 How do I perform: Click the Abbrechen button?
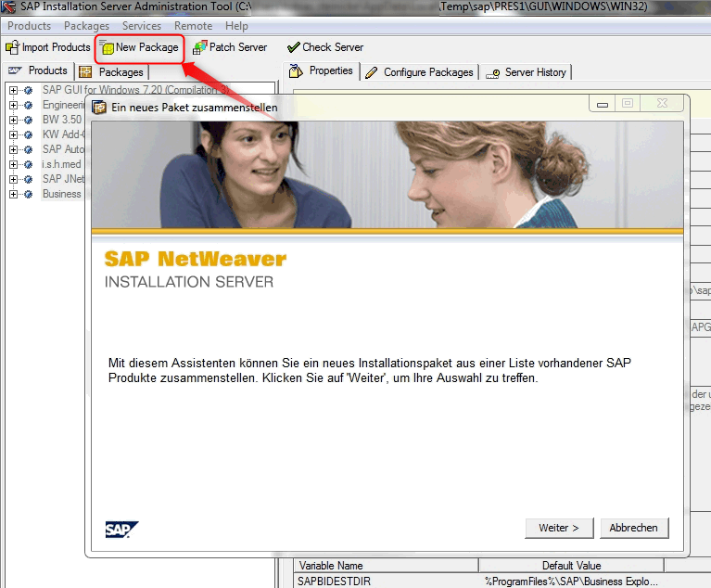[633, 528]
